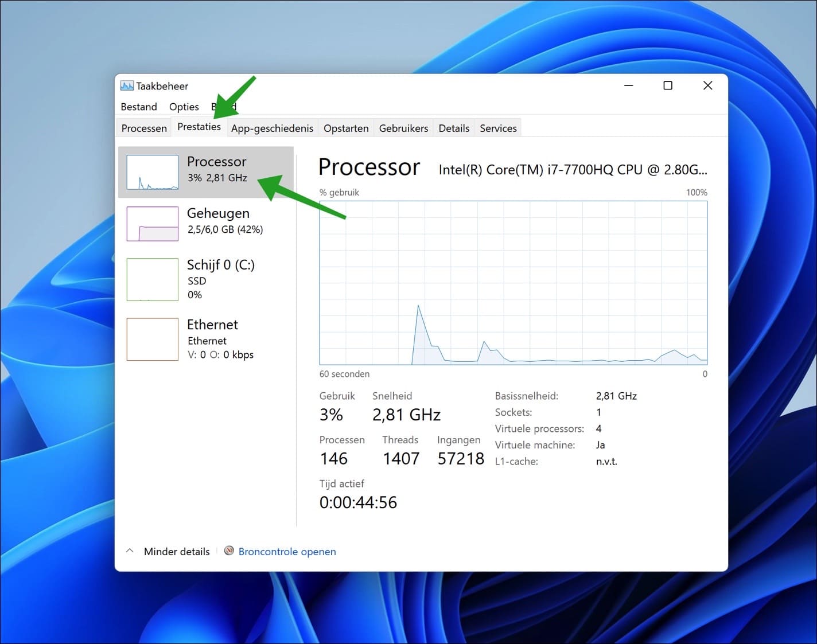Viewport: 817px width, 644px height.
Task: Click Minder details to collapse the view
Action: (x=176, y=551)
